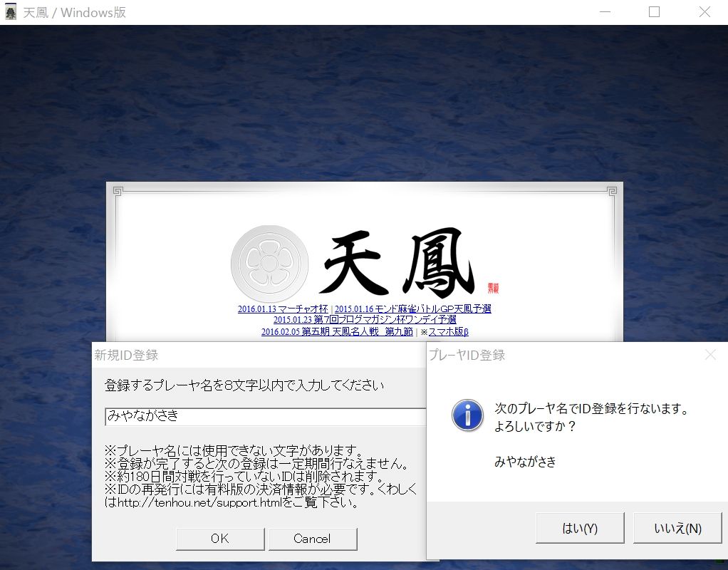
Task: Close the 天鳳 Windows版 main window
Action: [704, 12]
